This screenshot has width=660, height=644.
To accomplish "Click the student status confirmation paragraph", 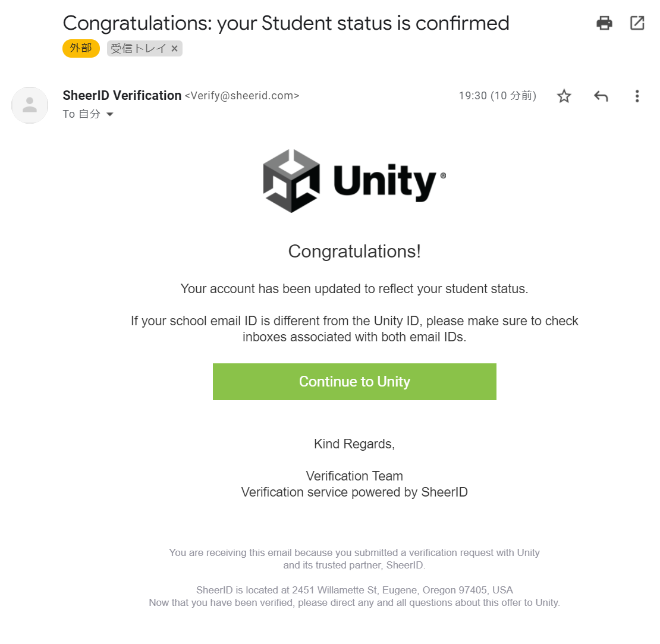I will coord(354,288).
